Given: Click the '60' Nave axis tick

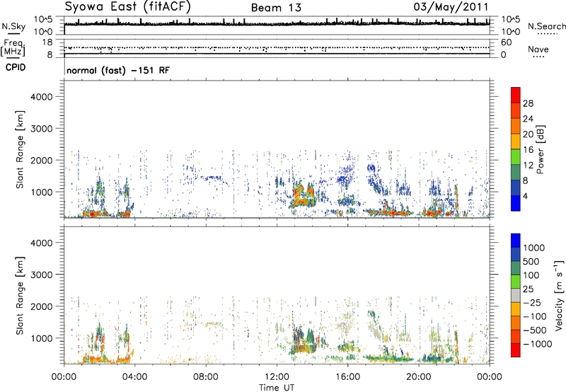Looking at the screenshot, I should (x=506, y=42).
